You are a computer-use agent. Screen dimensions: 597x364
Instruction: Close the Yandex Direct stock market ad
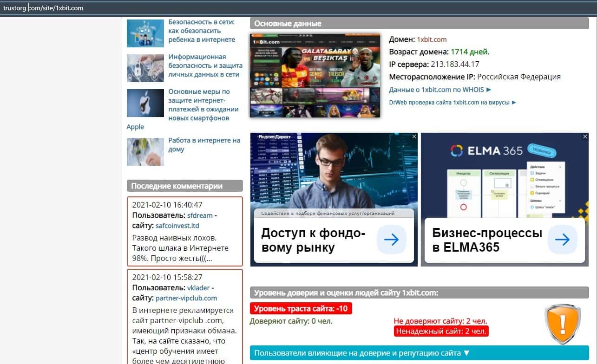coord(414,136)
